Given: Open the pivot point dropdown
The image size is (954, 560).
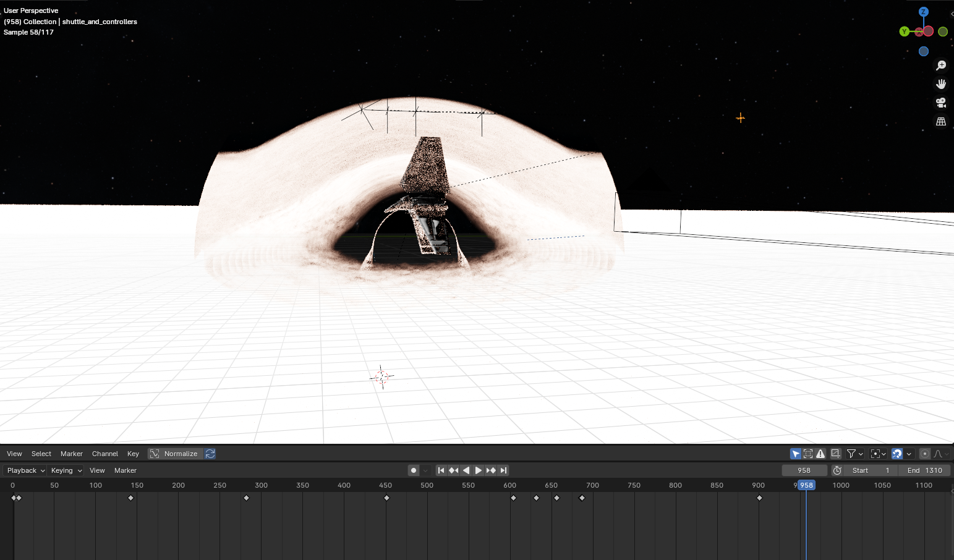Looking at the screenshot, I should click(x=879, y=454).
